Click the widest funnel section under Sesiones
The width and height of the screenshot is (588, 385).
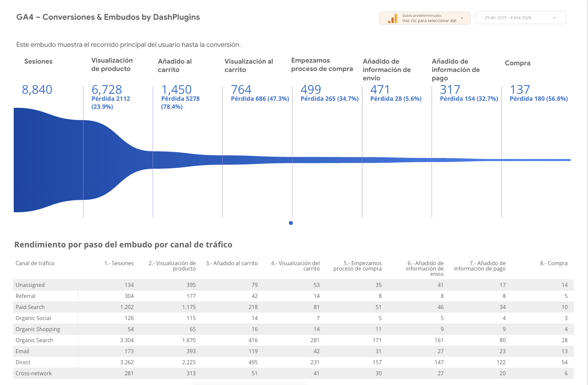(47, 161)
